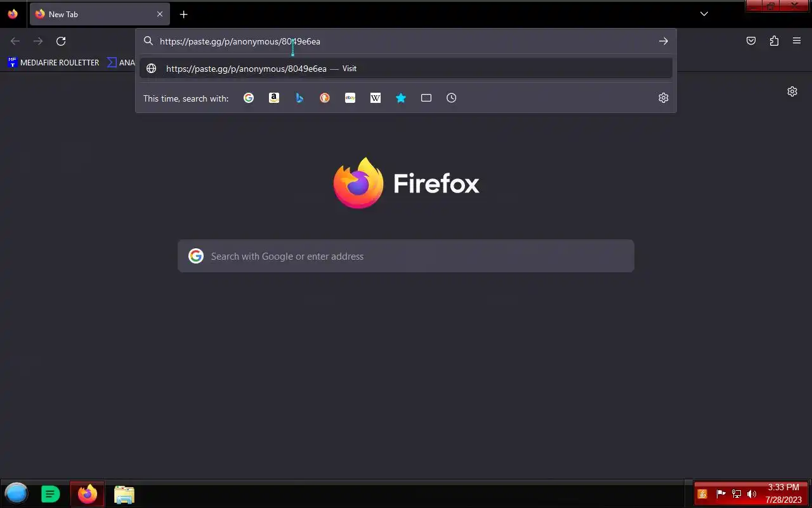Search in open Tabs icon

point(426,98)
